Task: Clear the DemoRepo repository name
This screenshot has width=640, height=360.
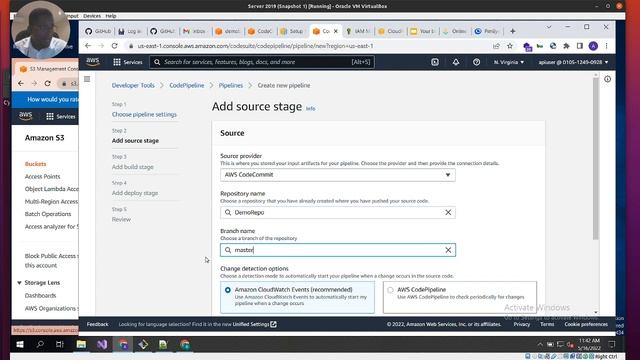Action: [x=448, y=212]
